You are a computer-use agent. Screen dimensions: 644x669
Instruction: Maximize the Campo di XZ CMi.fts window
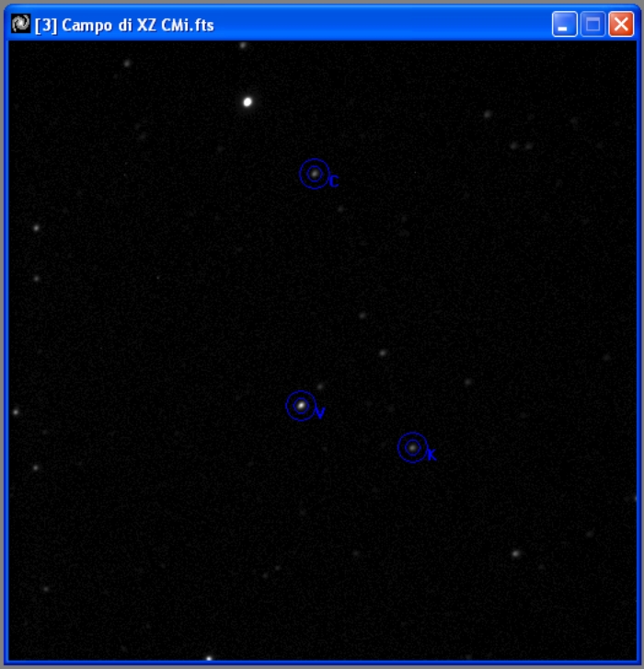[x=592, y=24]
